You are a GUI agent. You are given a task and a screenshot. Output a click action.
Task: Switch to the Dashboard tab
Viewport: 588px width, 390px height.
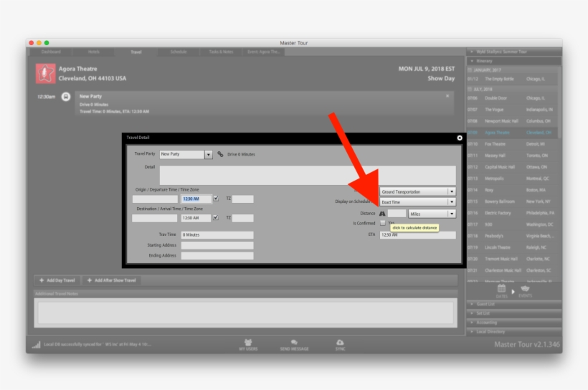pyautogui.click(x=51, y=52)
